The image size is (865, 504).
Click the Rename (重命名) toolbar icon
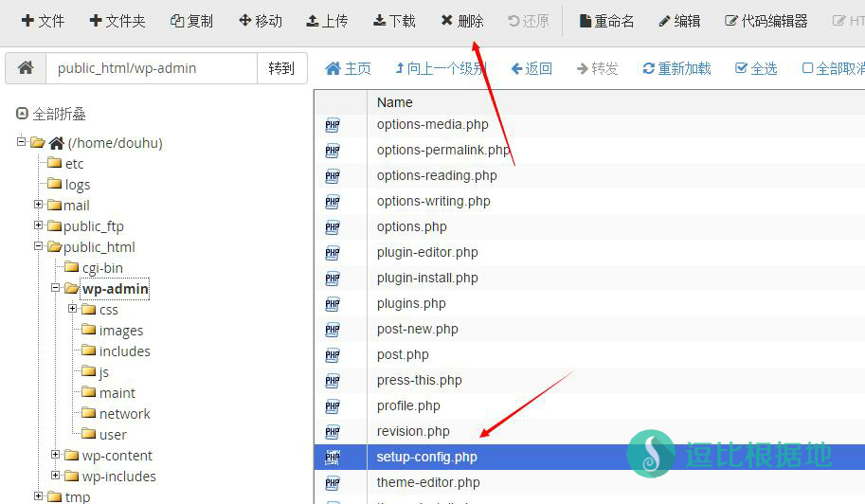pyautogui.click(x=606, y=21)
